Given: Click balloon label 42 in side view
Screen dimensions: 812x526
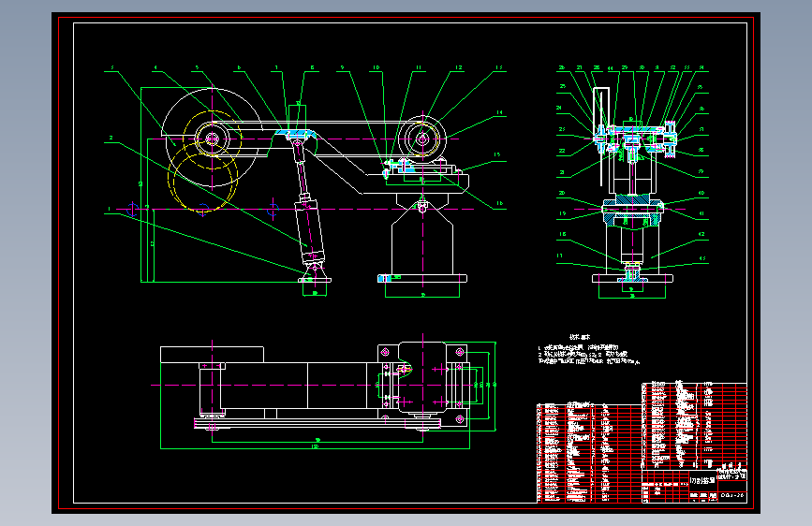Looking at the screenshot, I should [x=701, y=234].
